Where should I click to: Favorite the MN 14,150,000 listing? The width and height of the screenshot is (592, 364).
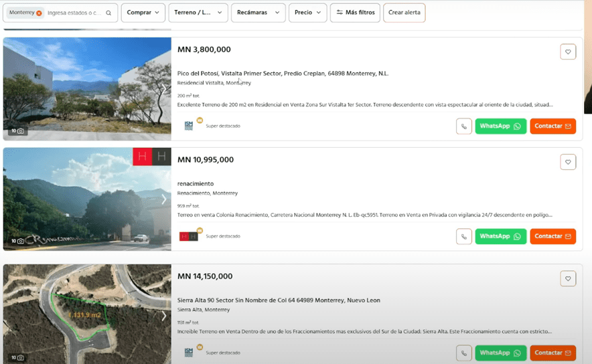click(x=568, y=279)
